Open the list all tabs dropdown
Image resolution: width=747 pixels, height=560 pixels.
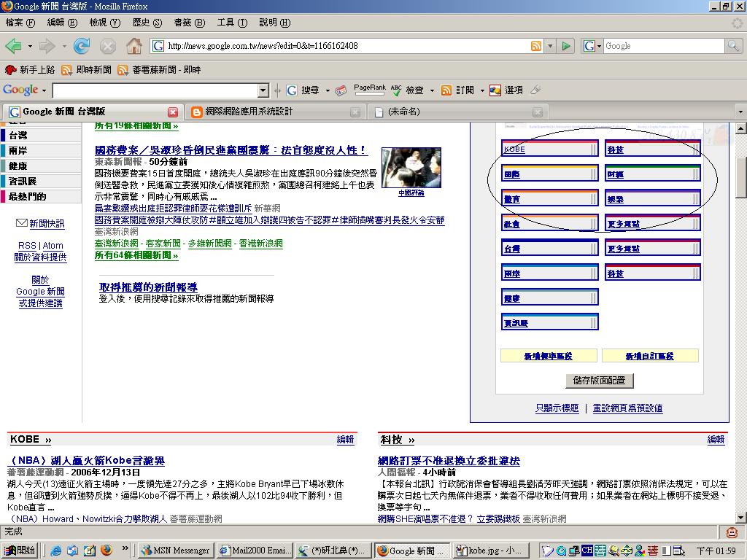point(740,112)
